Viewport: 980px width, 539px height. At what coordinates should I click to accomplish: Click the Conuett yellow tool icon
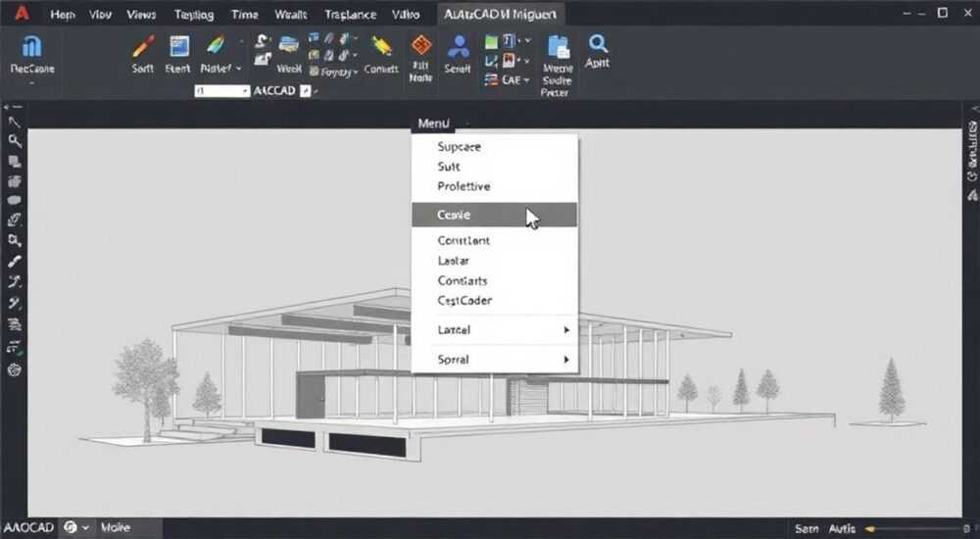[x=381, y=46]
